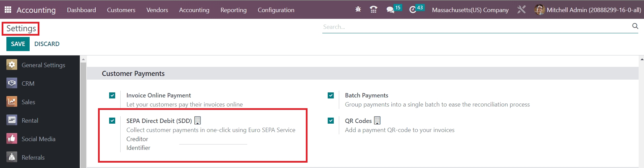This screenshot has height=168, width=644.
Task: Click the developer tools wrench icon
Action: click(x=521, y=10)
